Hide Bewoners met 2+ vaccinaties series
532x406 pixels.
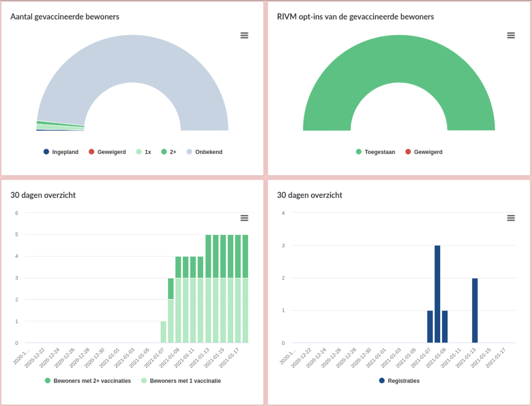(x=88, y=381)
